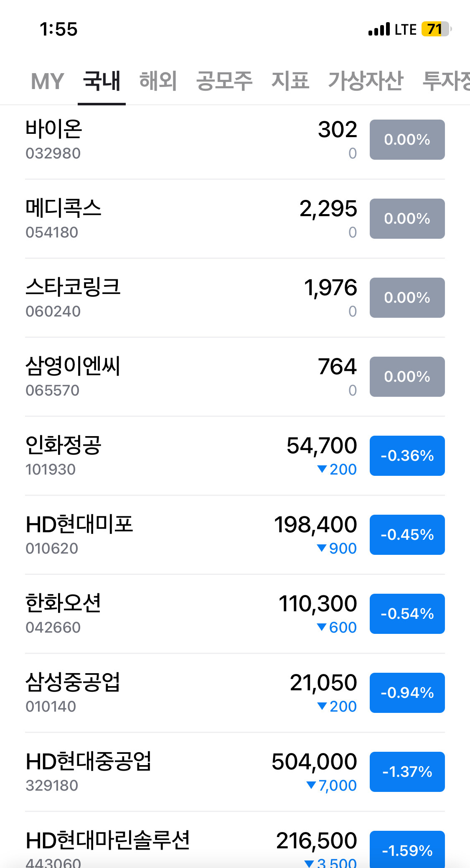
Task: Open the 해외 tab
Action: [x=158, y=81]
